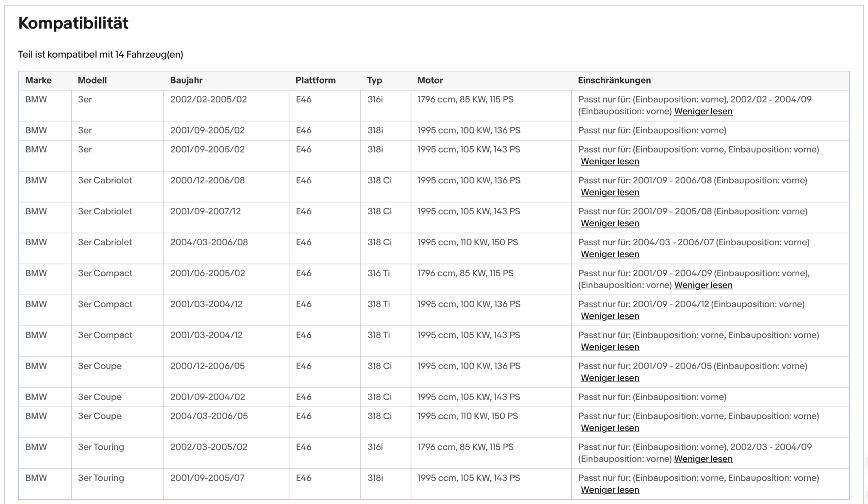
Task: Collapse restrictions for Cabriolet 2001/09-2007/12 row
Action: (x=610, y=223)
